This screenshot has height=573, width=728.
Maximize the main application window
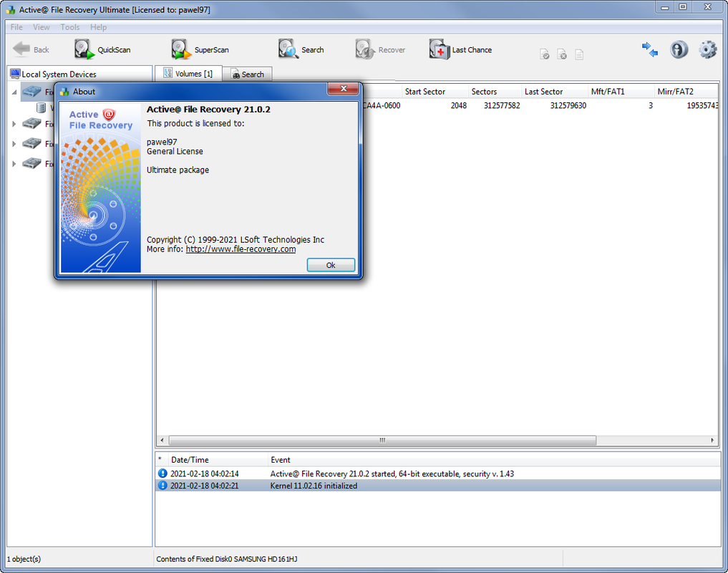pos(683,7)
